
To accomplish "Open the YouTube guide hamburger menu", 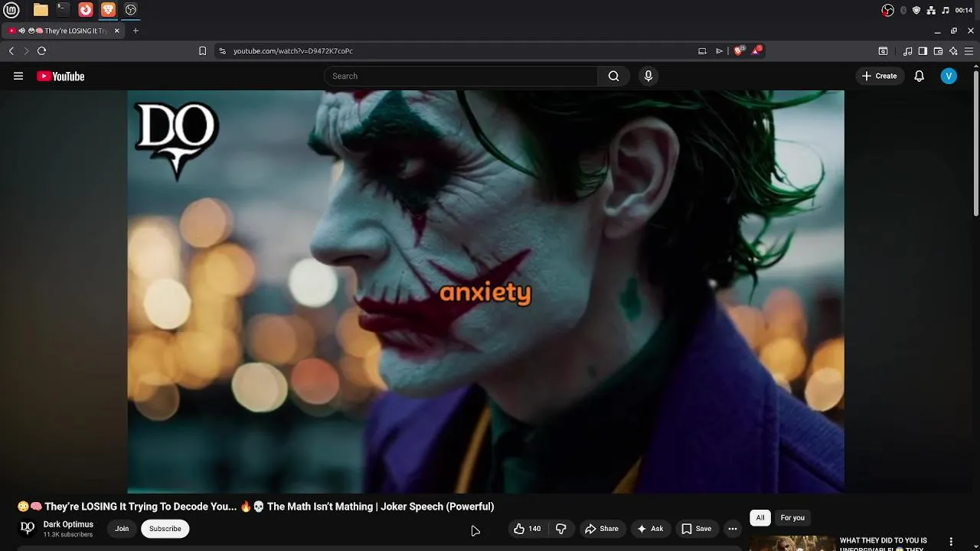I will [18, 76].
